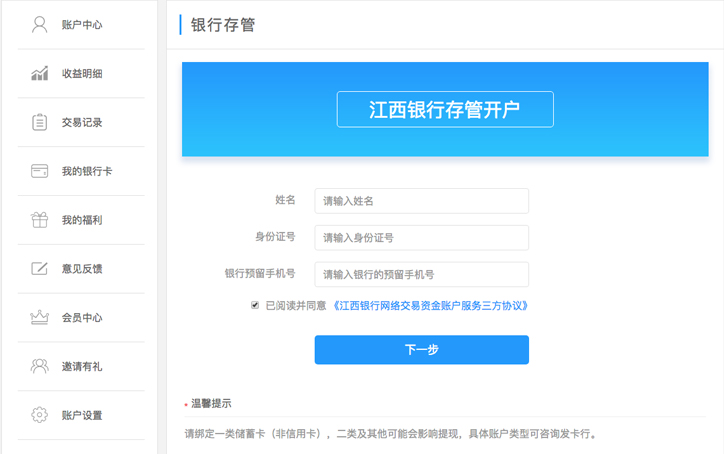Click the 意见反馈 edit icon

click(x=40, y=268)
